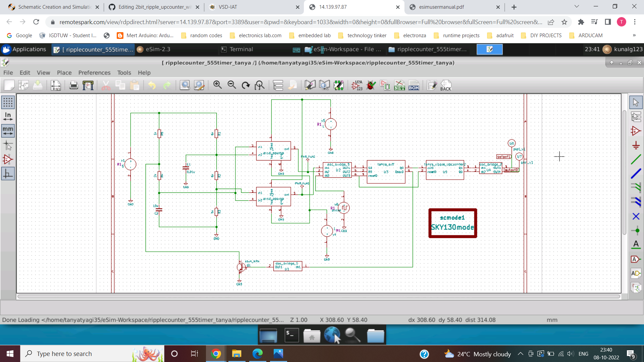This screenshot has width=644, height=362.
Task: Open the browser tab search dropdown
Action: tap(576, 7)
